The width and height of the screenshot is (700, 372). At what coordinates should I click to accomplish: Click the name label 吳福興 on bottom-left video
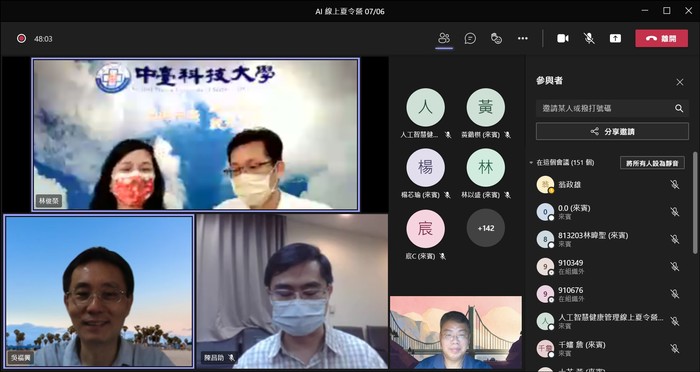[x=21, y=358]
